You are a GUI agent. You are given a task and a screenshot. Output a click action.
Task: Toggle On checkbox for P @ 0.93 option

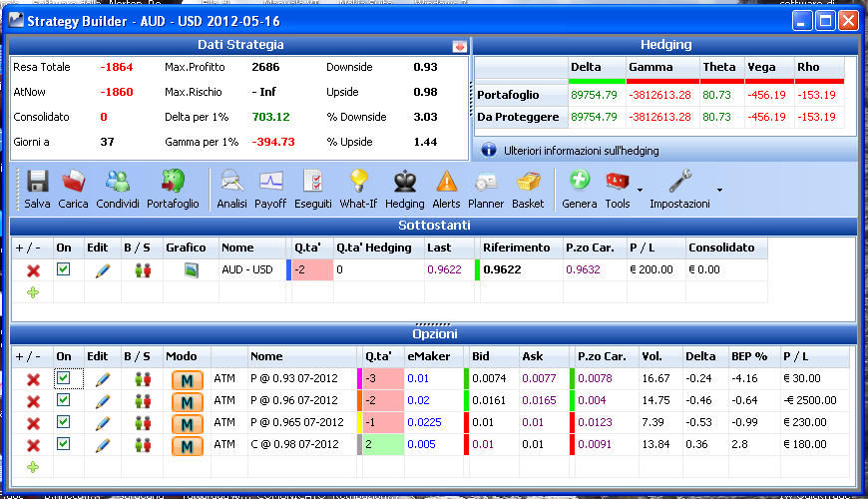(x=63, y=378)
